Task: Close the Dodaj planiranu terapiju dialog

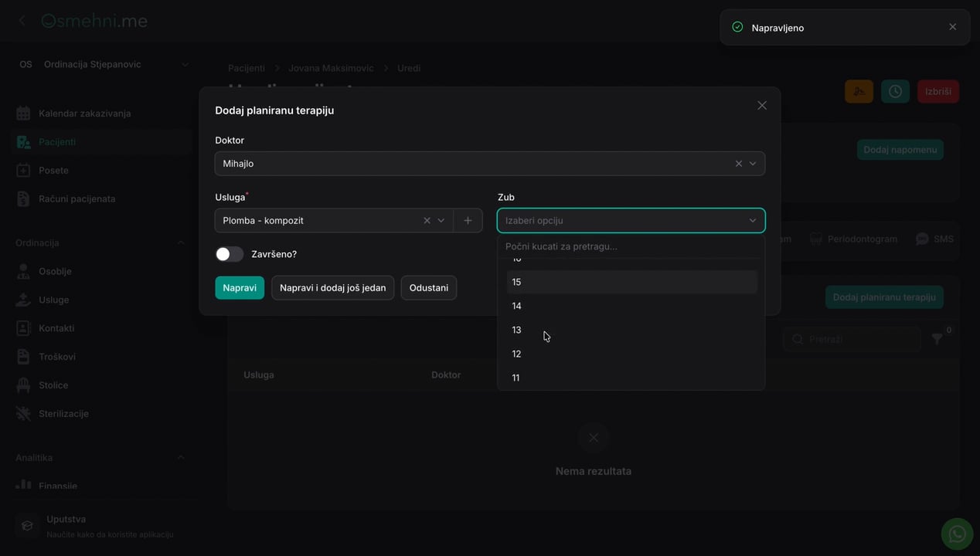Action: pos(762,106)
